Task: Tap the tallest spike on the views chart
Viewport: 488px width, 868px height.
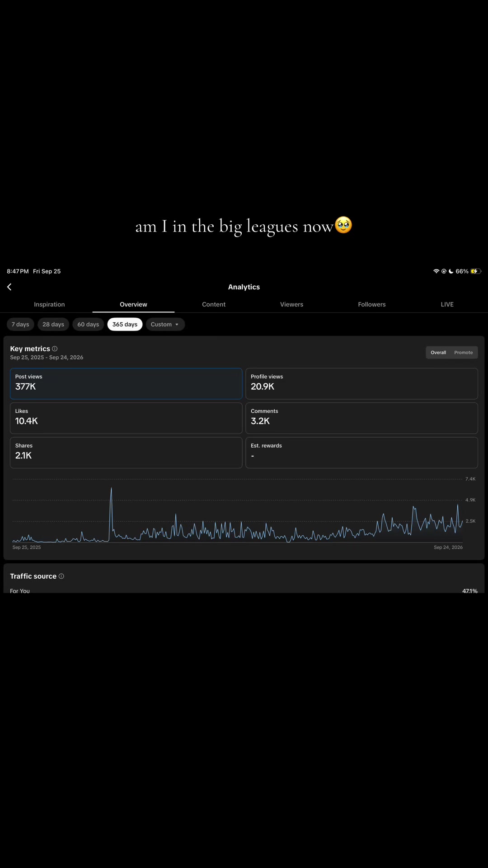Action: [x=111, y=489]
